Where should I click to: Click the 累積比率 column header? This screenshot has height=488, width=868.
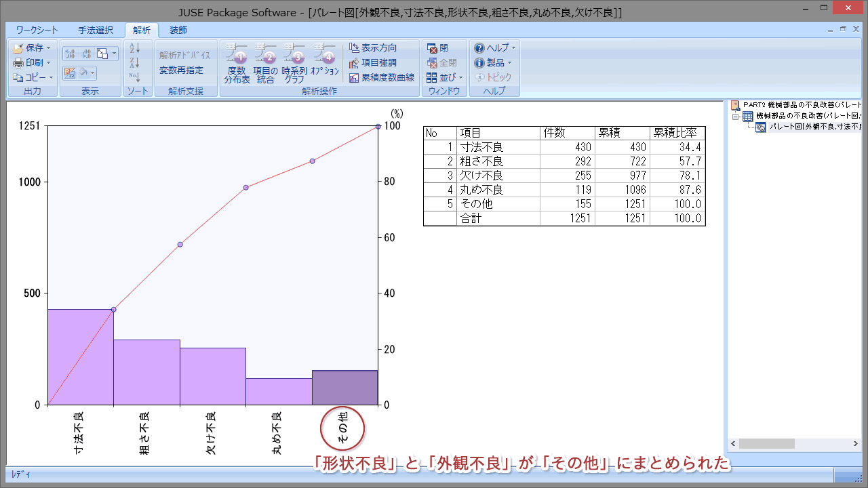(677, 133)
